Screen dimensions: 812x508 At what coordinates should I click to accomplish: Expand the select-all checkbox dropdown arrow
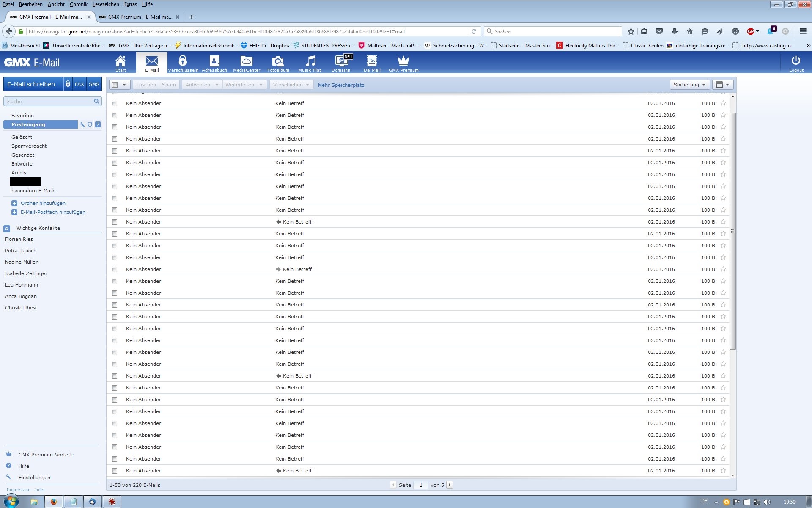pyautogui.click(x=124, y=85)
